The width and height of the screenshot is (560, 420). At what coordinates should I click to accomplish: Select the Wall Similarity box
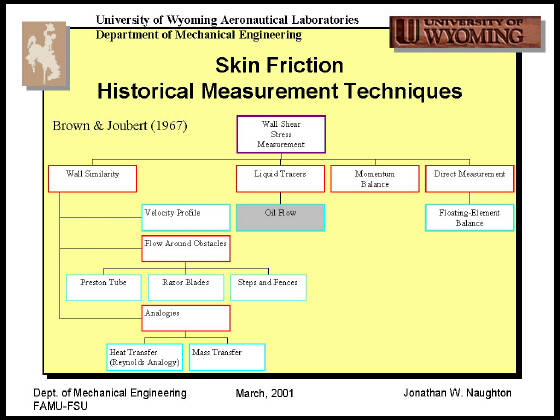tap(92, 179)
